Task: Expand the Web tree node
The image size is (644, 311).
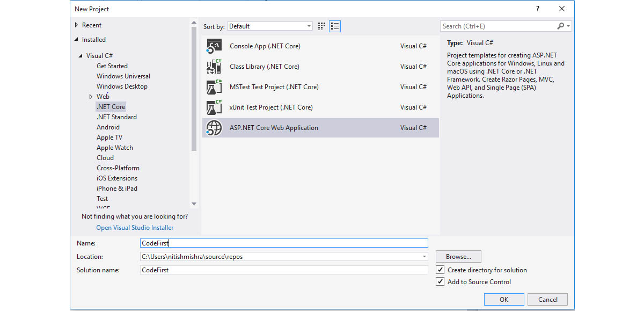Action: pos(91,97)
